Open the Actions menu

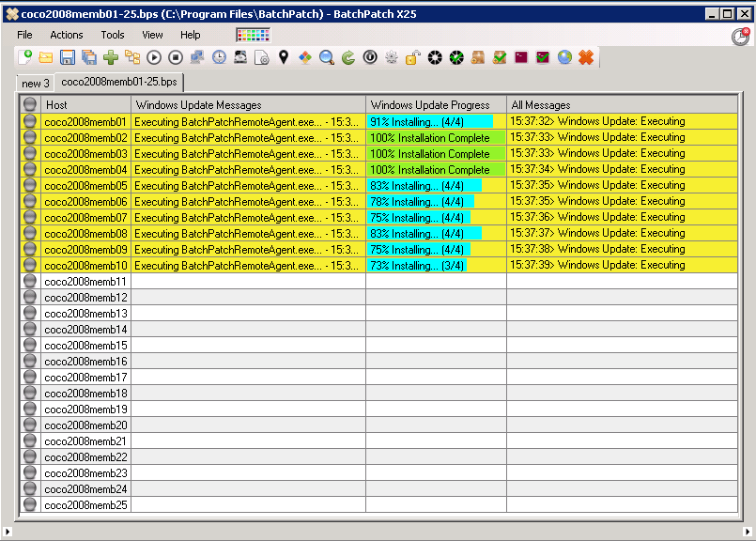(x=67, y=35)
